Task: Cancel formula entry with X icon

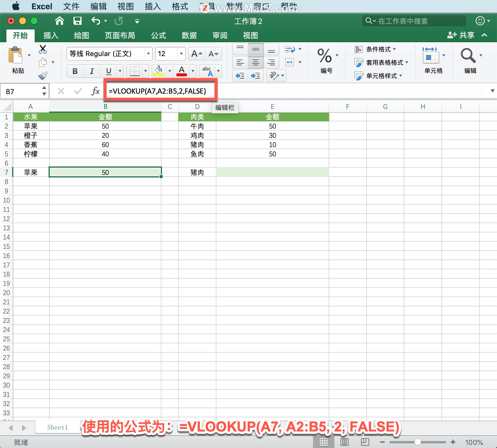Action: [x=61, y=91]
